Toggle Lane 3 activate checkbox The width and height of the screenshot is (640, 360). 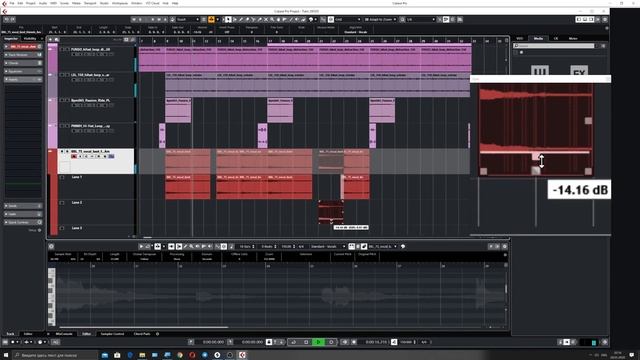coord(62,228)
